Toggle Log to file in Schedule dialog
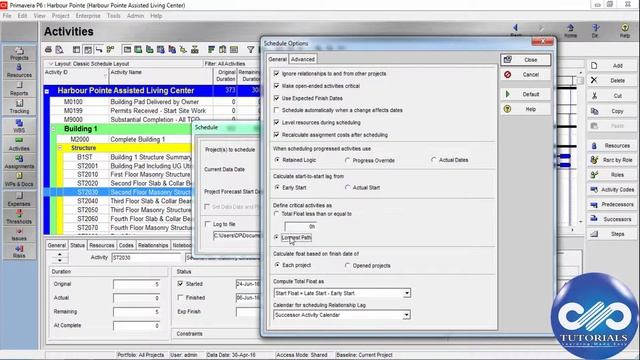640x360 pixels. [x=207, y=224]
